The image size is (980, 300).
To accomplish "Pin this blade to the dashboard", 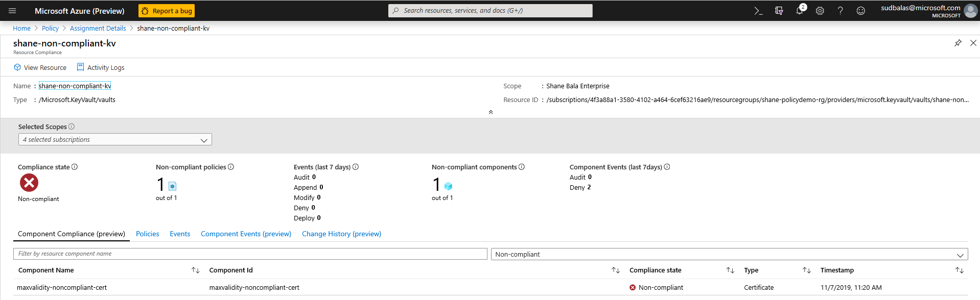I will coord(958,43).
